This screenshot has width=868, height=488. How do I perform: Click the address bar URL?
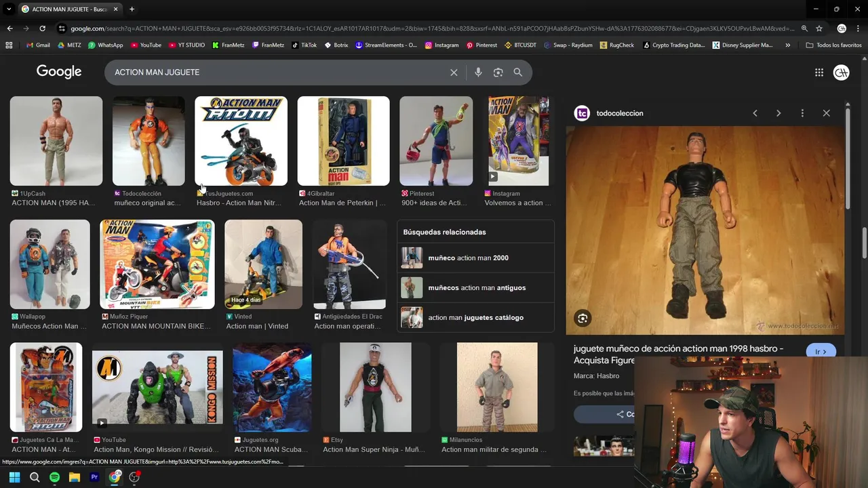coord(432,28)
